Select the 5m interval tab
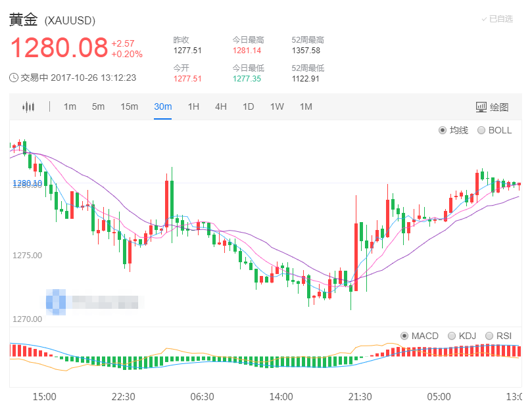This screenshot has height=412, width=532. point(98,106)
